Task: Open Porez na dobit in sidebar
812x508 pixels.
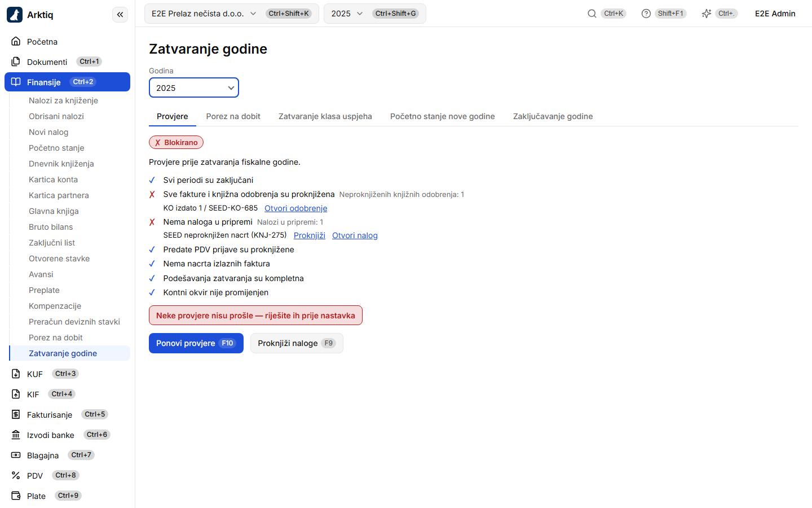Action: point(70,338)
